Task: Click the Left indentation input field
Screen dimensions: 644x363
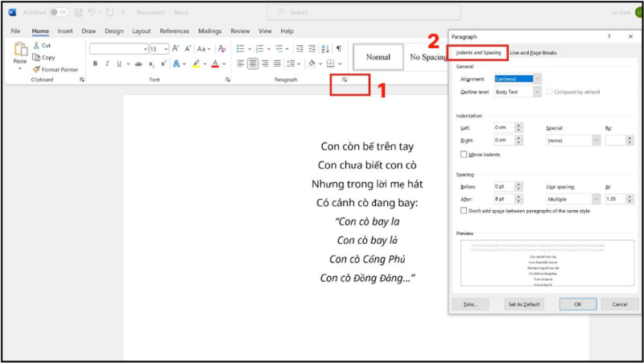Action: coord(502,128)
